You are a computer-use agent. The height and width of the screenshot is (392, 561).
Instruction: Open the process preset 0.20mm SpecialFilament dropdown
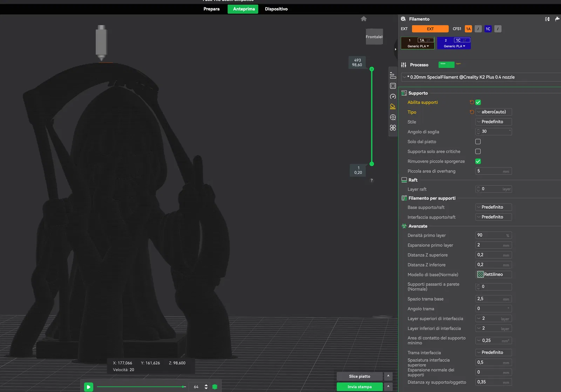(481, 77)
